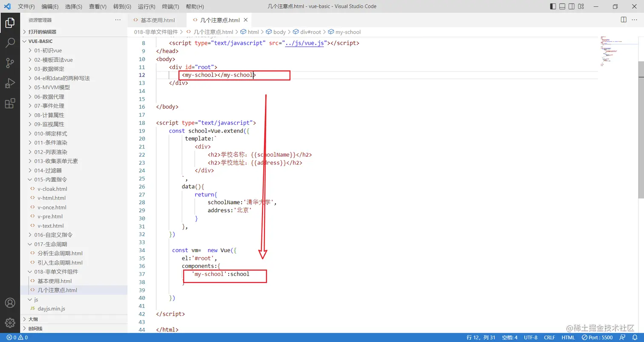Click the Port: 5500 Live Server indicator
644x342 pixels.
598,337
